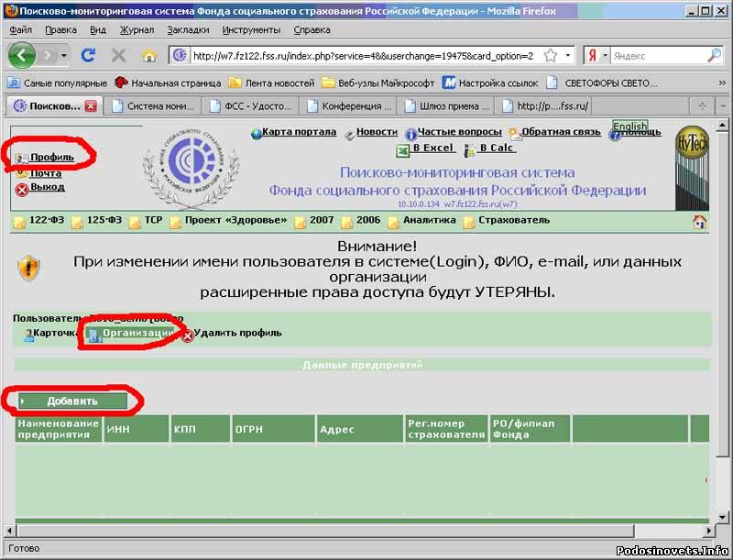Click in the URL address field
The width and height of the screenshot is (733, 560).
pos(363,56)
